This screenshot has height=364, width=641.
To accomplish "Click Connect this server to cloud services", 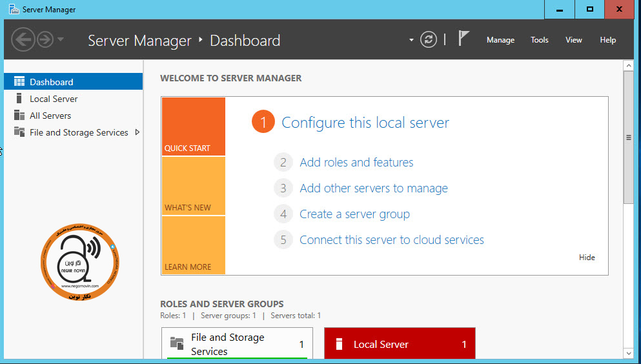I will pyautogui.click(x=392, y=240).
